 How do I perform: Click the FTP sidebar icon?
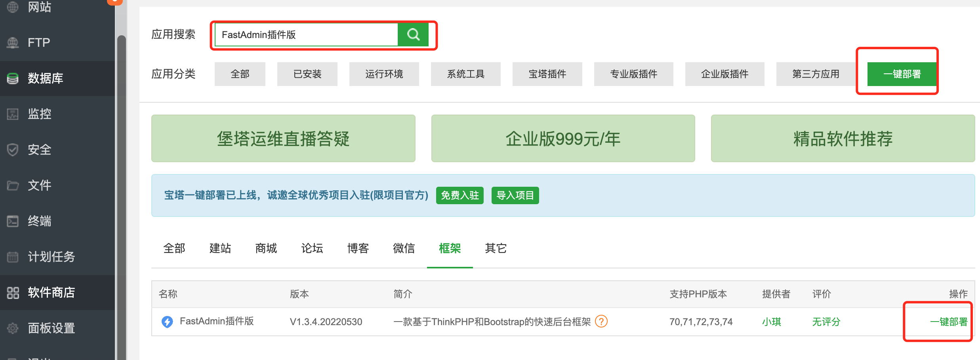pos(13,42)
